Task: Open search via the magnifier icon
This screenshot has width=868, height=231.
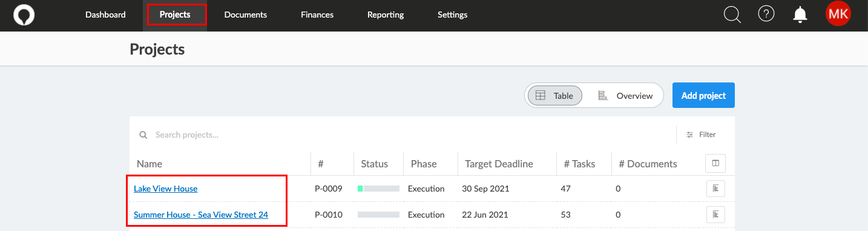Action: [732, 15]
